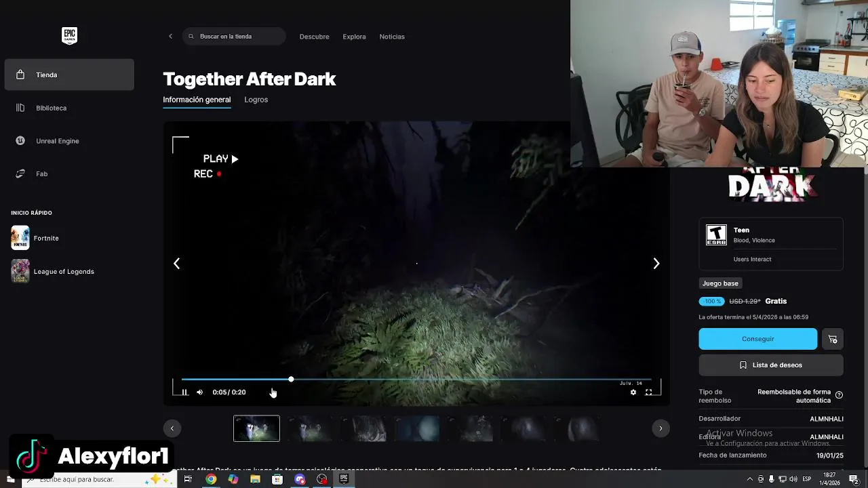The width and height of the screenshot is (868, 488).
Task: Open Google Chrome from the taskbar
Action: pos(211,479)
